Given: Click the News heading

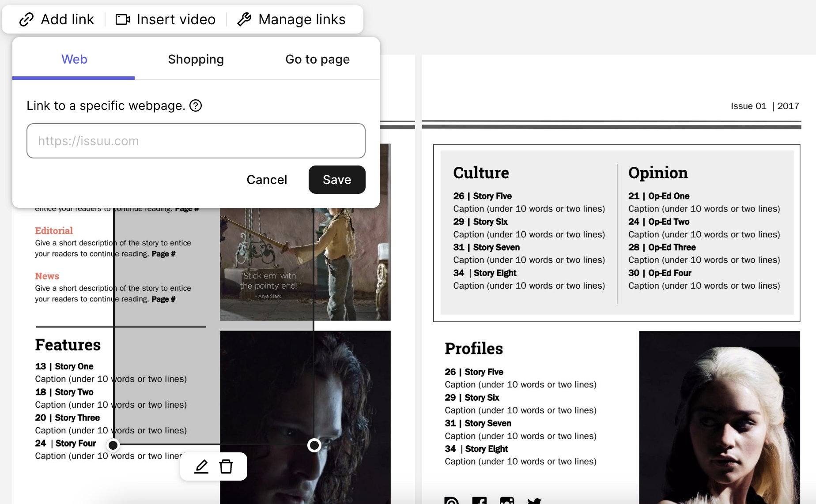Looking at the screenshot, I should click(x=47, y=276).
